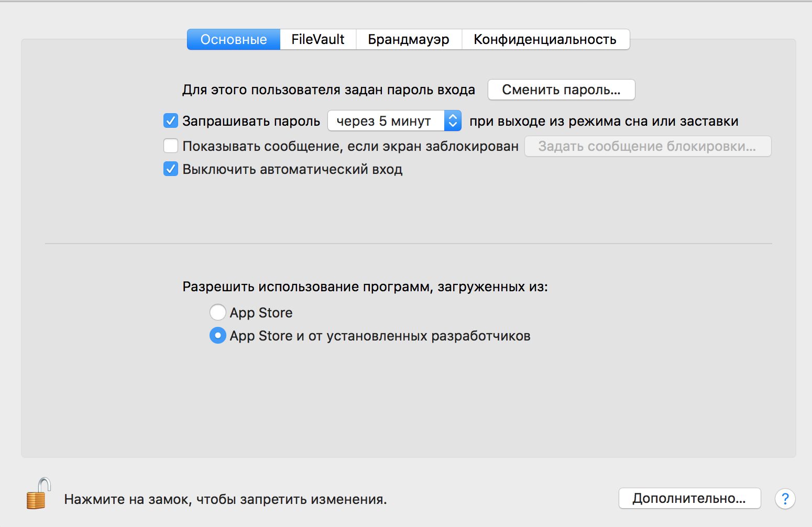Click the при выходе из режима сна label
Image resolution: width=812 pixels, height=527 pixels.
(603, 122)
